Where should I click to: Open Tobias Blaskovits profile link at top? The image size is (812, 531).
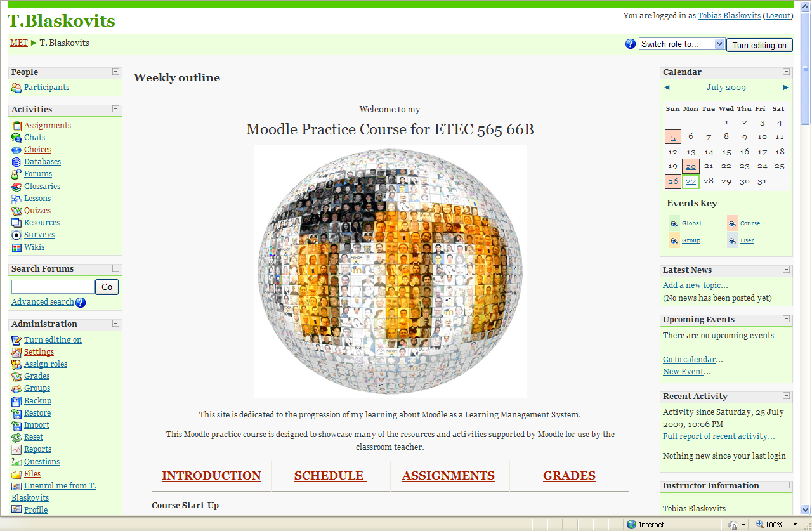729,16
